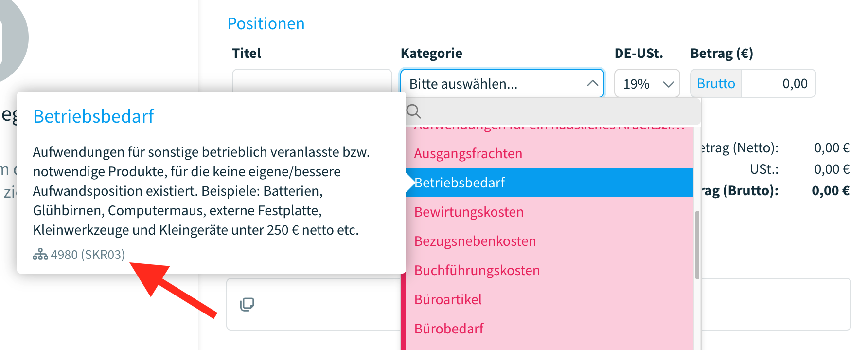Click the Positionen heading
The height and width of the screenshot is (350, 868).
pos(266,23)
